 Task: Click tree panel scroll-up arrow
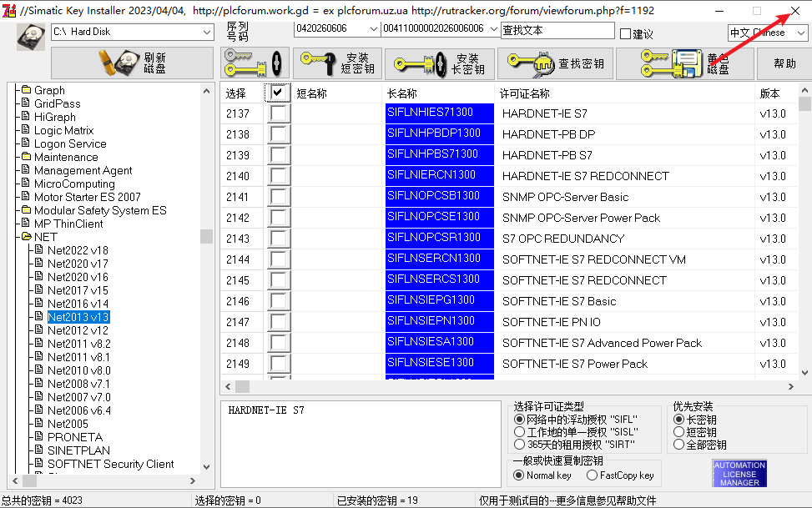[207, 91]
